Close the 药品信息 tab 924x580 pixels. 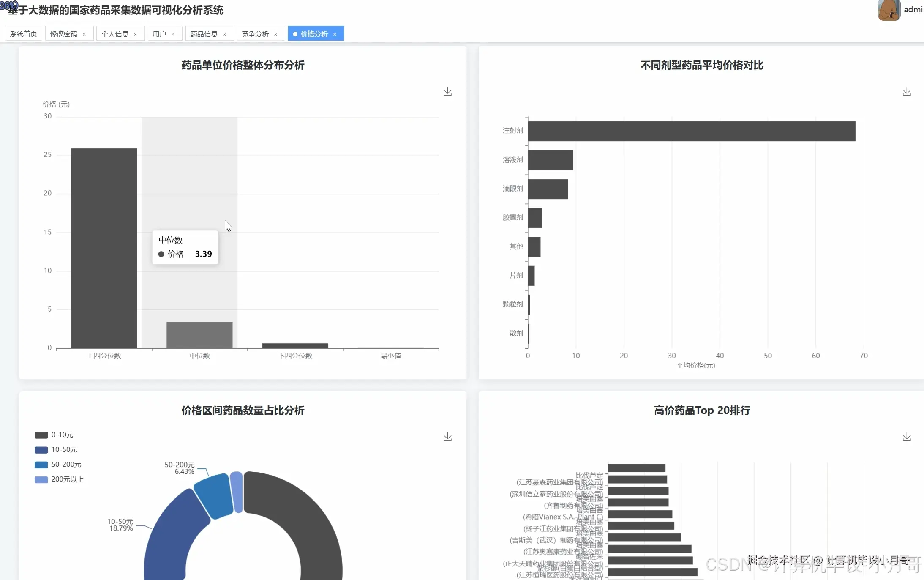click(x=224, y=34)
